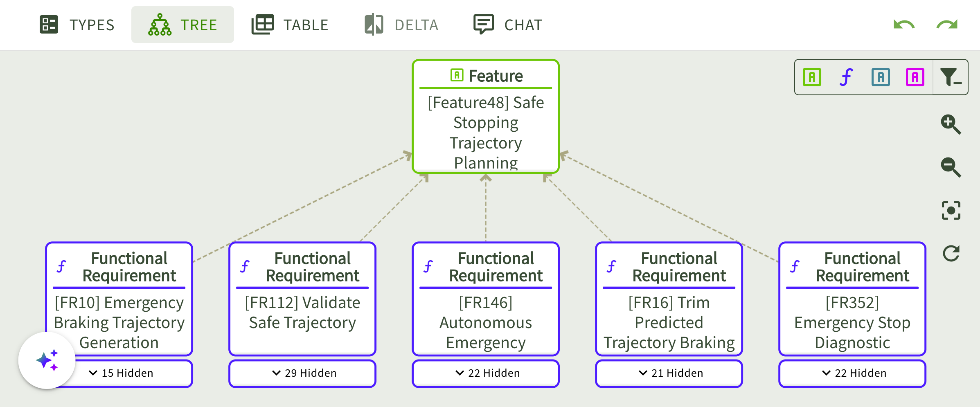Switch to the TABLE tab
Image resolution: width=980 pixels, height=407 pixels.
[290, 25]
